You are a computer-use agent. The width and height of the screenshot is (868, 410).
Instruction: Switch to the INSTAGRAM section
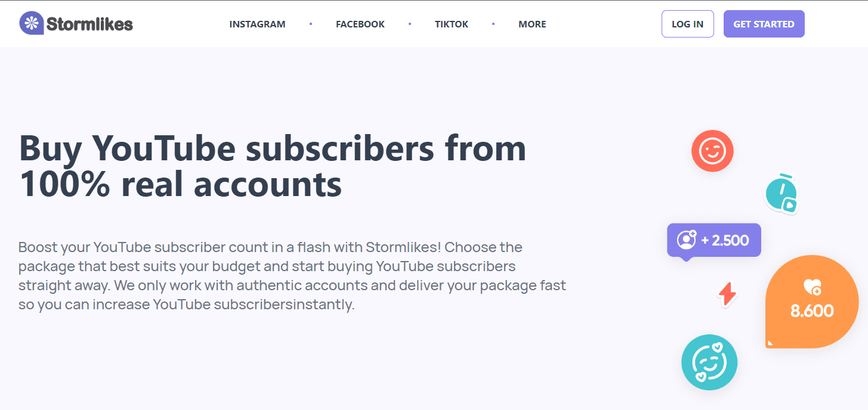[257, 24]
